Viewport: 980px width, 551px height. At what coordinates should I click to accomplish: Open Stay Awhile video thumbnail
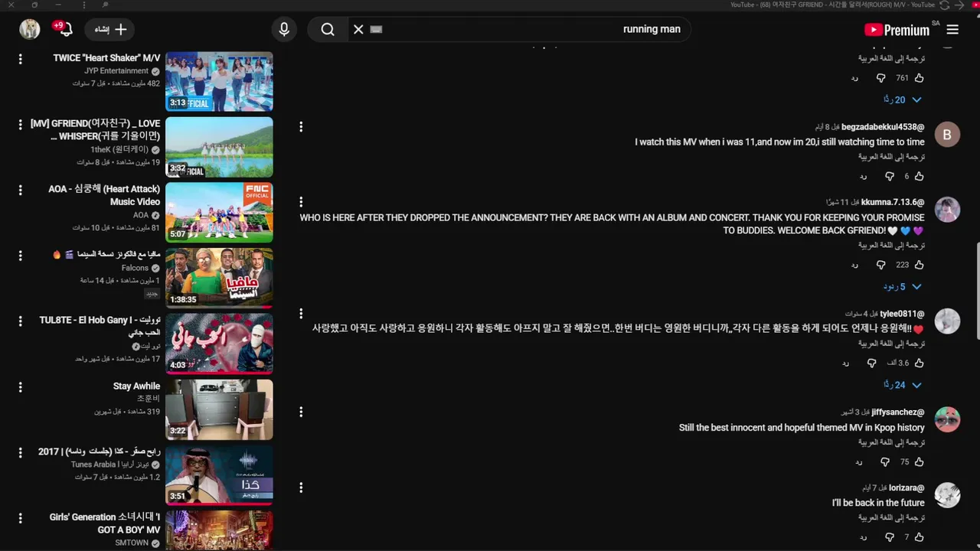(x=219, y=409)
